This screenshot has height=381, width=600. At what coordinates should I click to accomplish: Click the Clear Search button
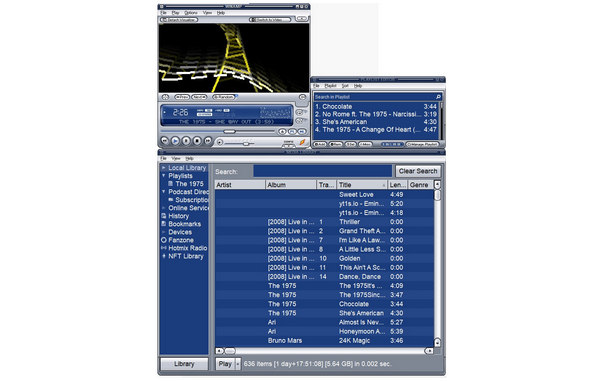click(x=418, y=171)
